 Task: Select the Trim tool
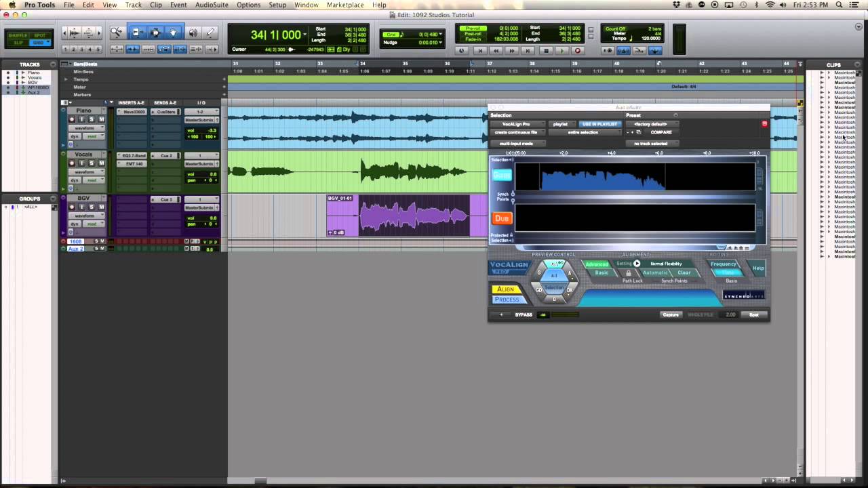(x=138, y=32)
